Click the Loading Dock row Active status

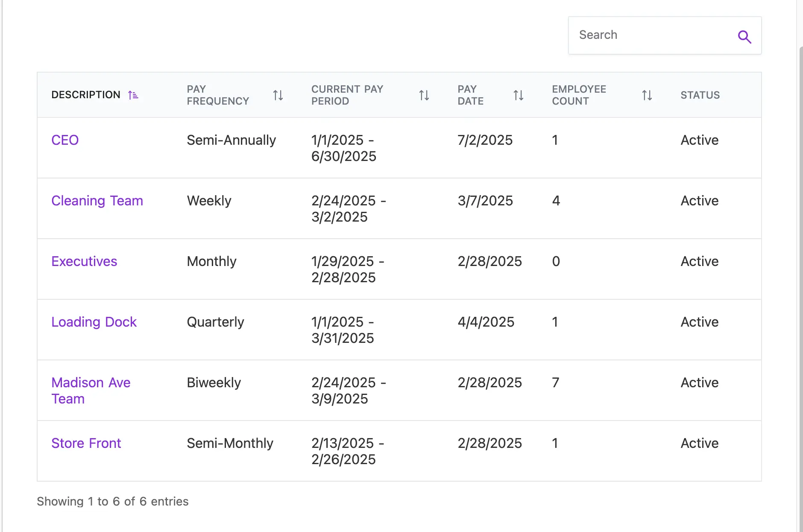[699, 322]
